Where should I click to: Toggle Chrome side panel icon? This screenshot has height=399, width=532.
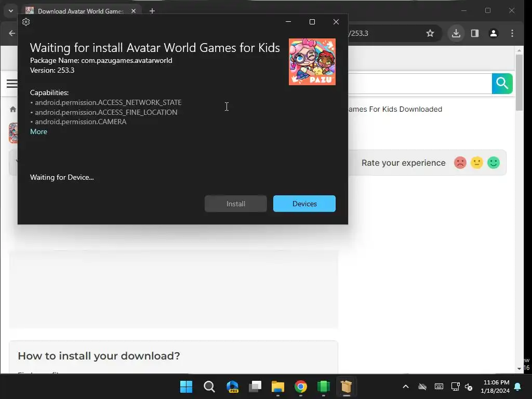(475, 33)
